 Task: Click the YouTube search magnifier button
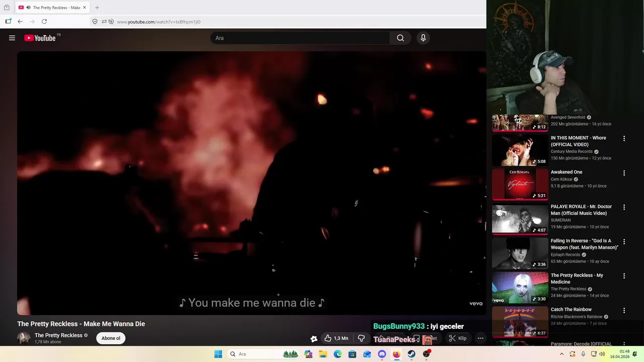pyautogui.click(x=400, y=38)
